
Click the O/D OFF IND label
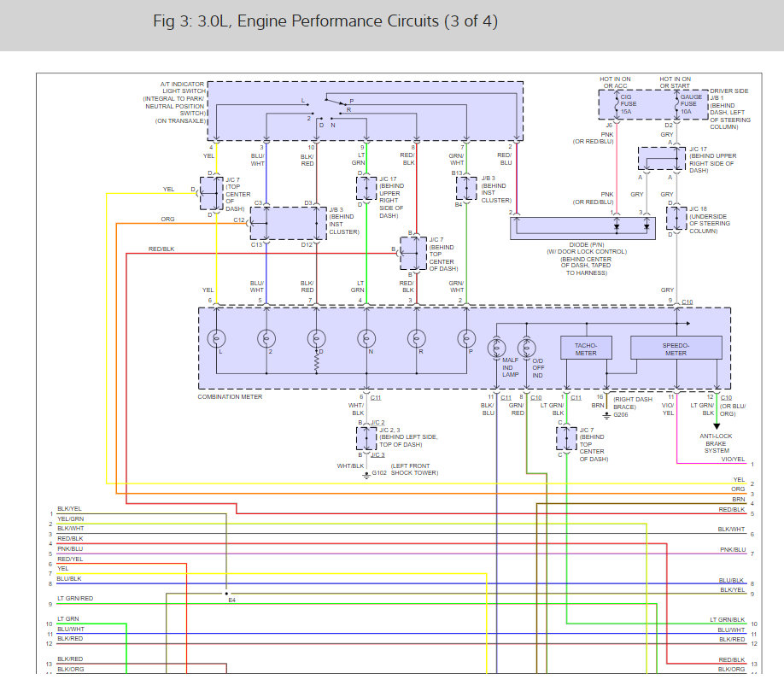(x=538, y=368)
